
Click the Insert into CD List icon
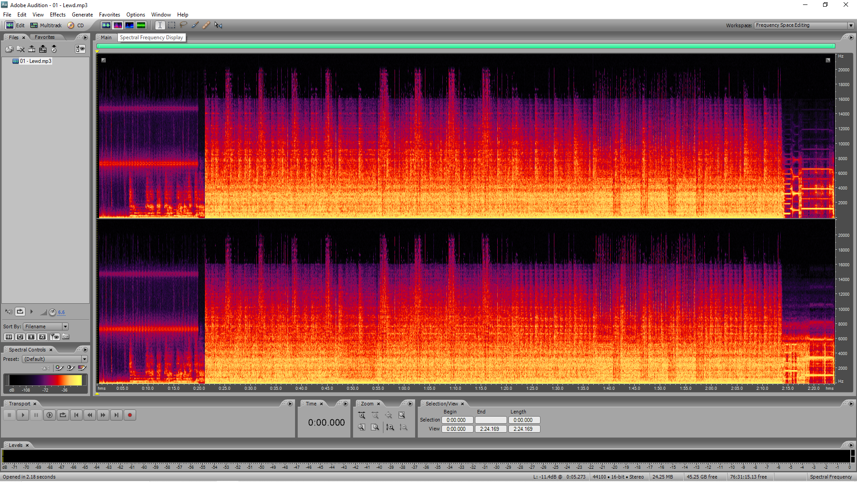tap(54, 49)
